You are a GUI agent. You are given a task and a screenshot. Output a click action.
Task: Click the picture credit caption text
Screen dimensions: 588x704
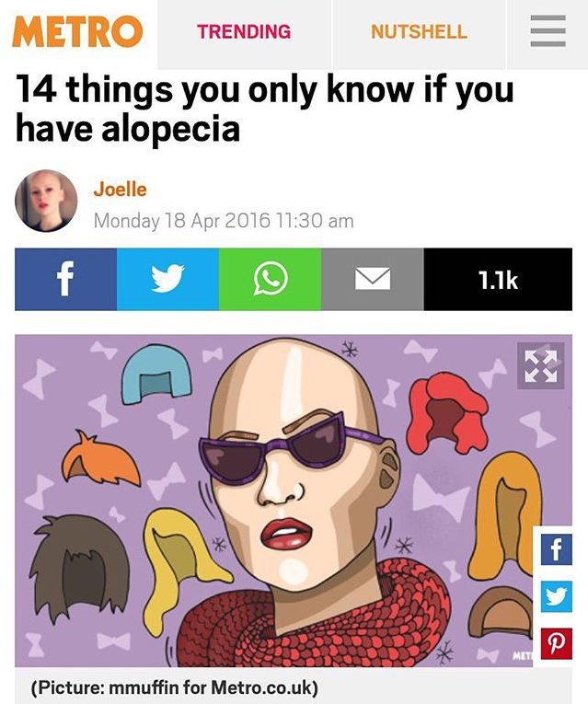click(175, 687)
